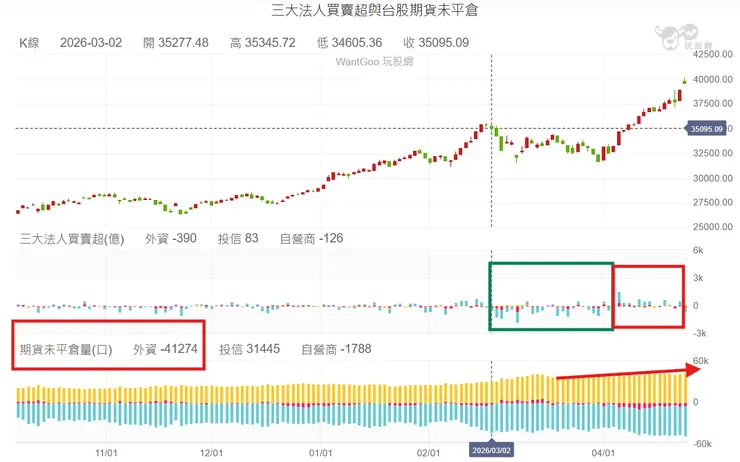Click the 35095.09 price tag on axis
This screenshot has width=740, height=462.
point(706,129)
